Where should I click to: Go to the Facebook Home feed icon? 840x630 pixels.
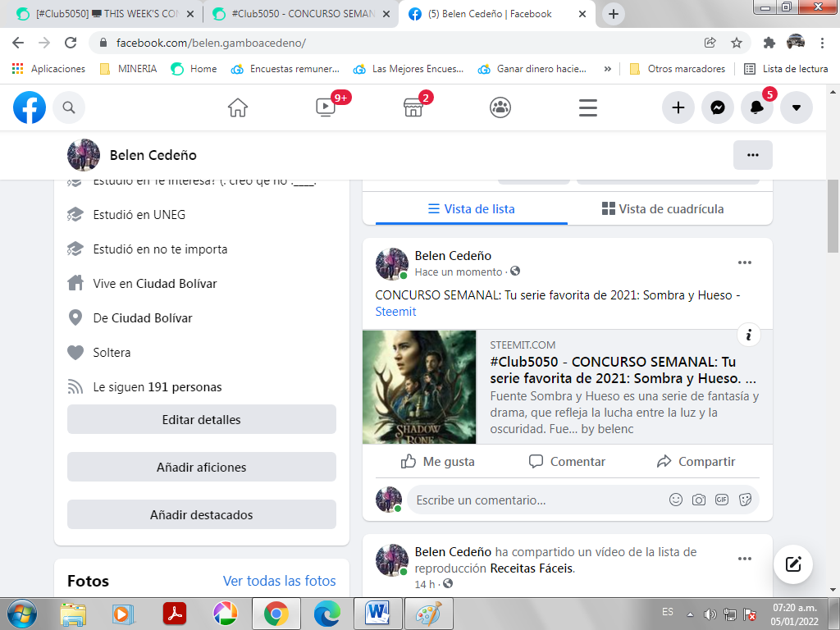click(x=238, y=107)
